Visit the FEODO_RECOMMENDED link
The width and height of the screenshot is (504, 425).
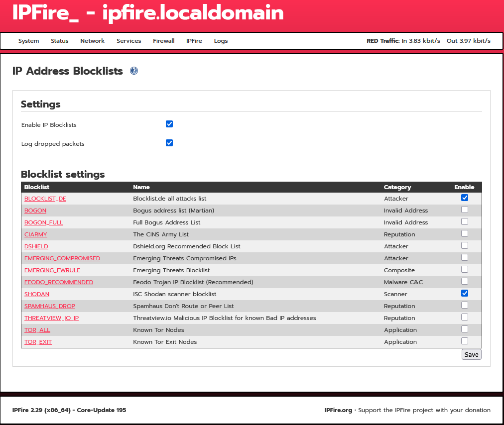pyautogui.click(x=59, y=282)
